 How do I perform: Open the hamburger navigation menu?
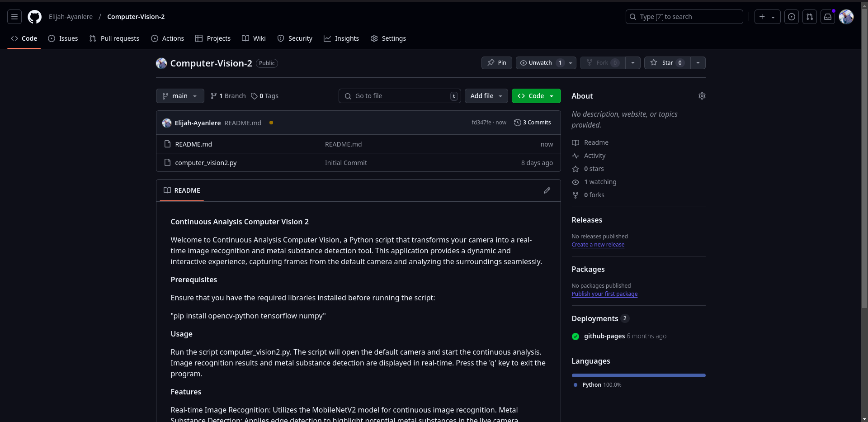click(x=14, y=17)
